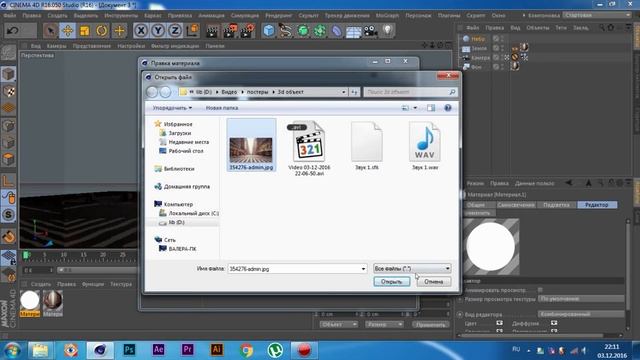The width and height of the screenshot is (640, 360).
Task: Open the view mode dropdown arrow
Action: tap(415, 108)
